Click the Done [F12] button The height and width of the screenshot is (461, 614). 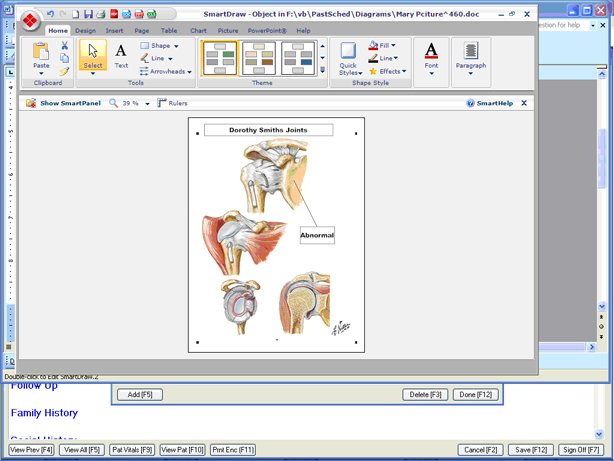pyautogui.click(x=476, y=395)
